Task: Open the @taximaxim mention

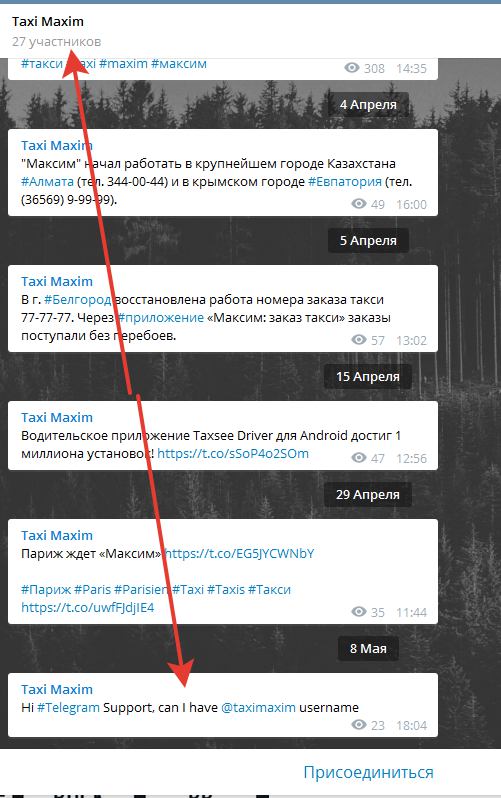Action: tap(258, 707)
